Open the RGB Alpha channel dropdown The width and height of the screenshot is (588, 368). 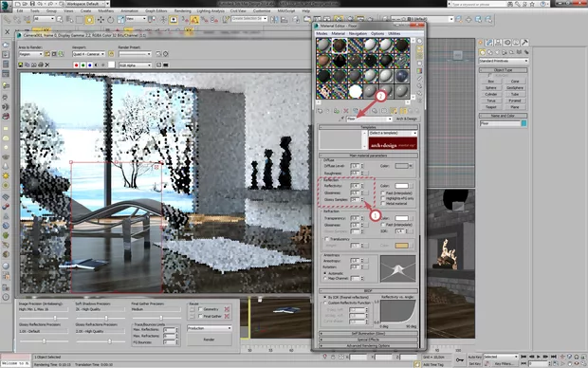pyautogui.click(x=135, y=65)
